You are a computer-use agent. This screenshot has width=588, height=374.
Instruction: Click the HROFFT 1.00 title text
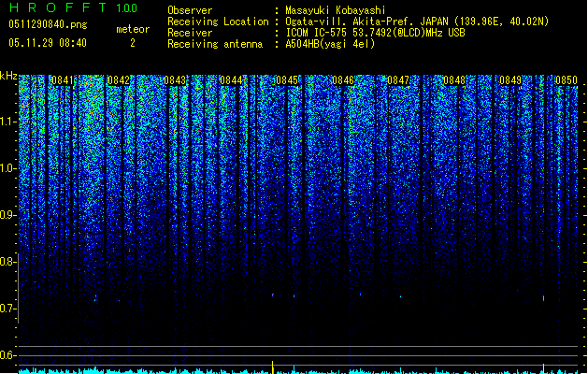[x=73, y=7]
